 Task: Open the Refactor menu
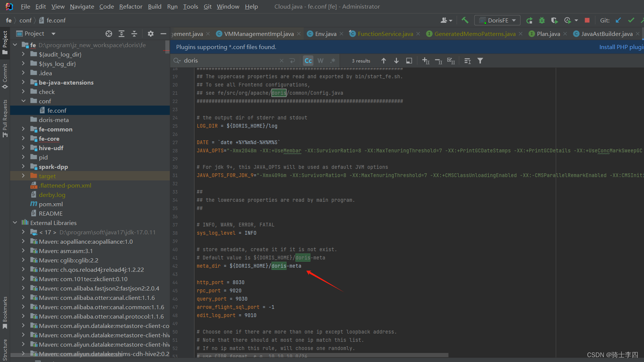point(131,6)
